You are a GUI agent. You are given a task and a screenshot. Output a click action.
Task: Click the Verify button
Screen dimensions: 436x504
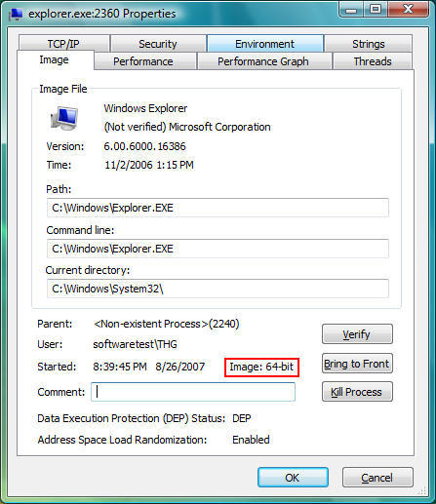click(357, 334)
